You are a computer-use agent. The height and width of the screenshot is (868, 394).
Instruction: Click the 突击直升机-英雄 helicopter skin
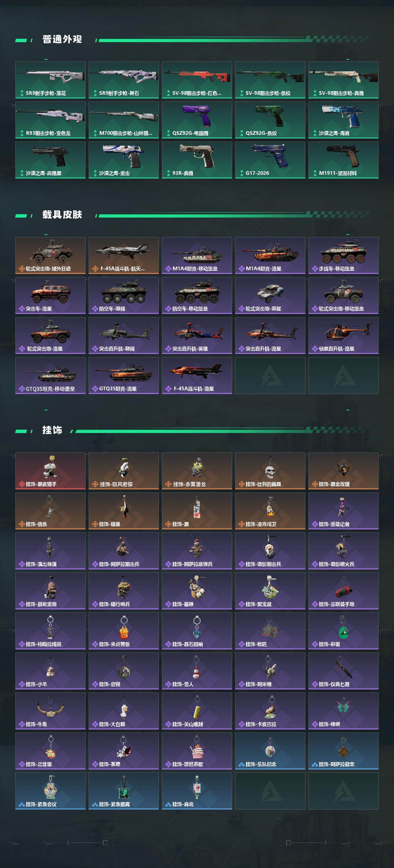pyautogui.click(x=197, y=336)
